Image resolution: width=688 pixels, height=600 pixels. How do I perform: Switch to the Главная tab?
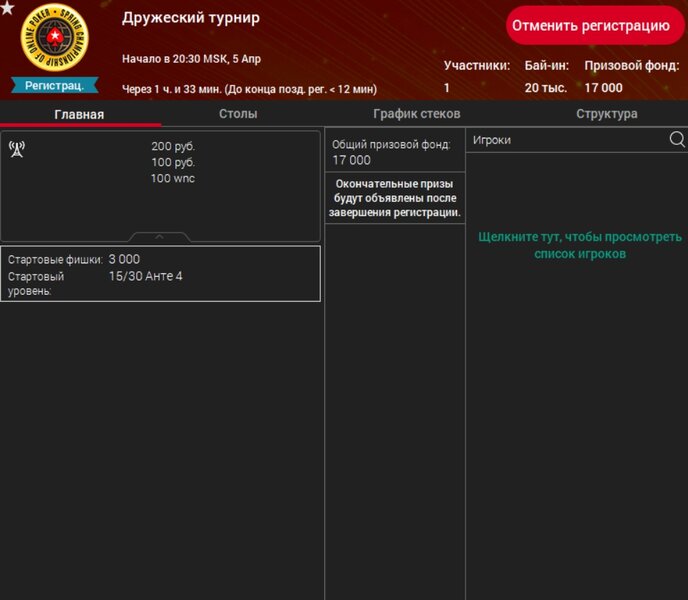click(79, 114)
